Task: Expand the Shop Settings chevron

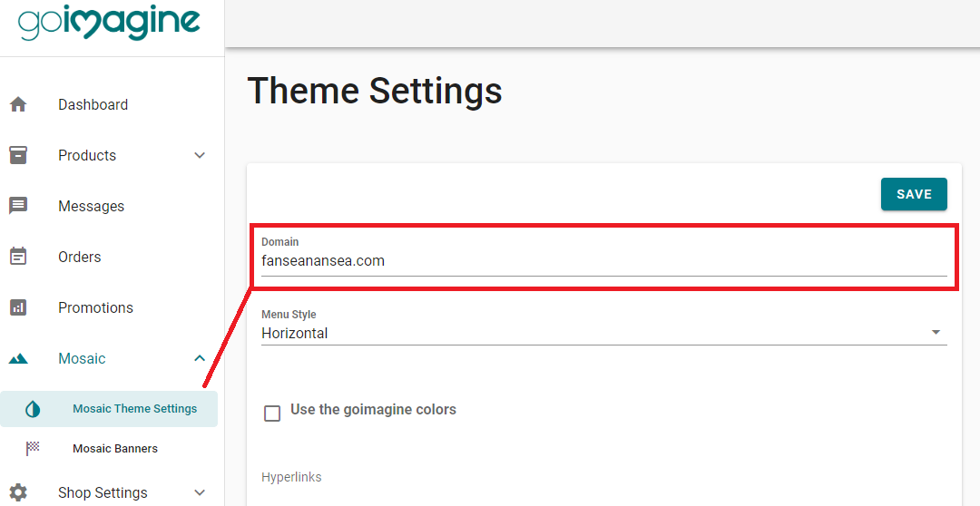Action: click(x=200, y=492)
